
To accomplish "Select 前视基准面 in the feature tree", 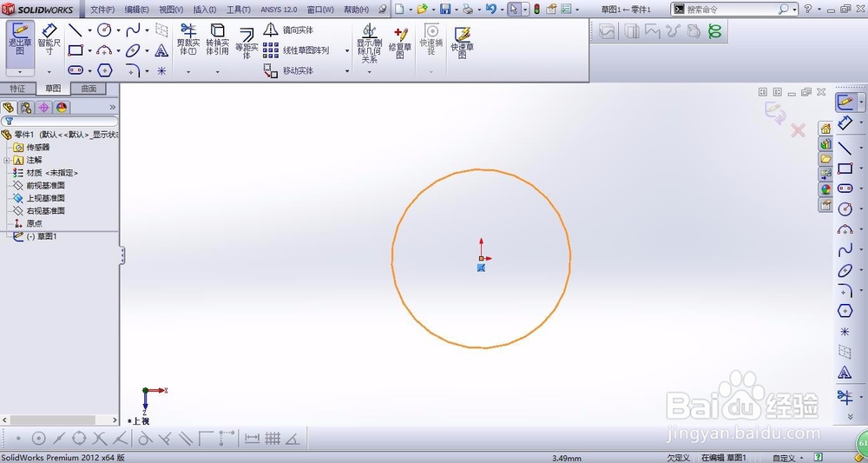I will [39, 186].
